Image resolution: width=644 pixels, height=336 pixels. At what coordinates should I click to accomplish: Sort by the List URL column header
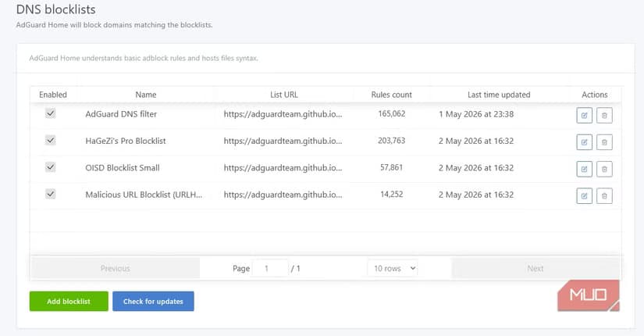[x=284, y=95]
